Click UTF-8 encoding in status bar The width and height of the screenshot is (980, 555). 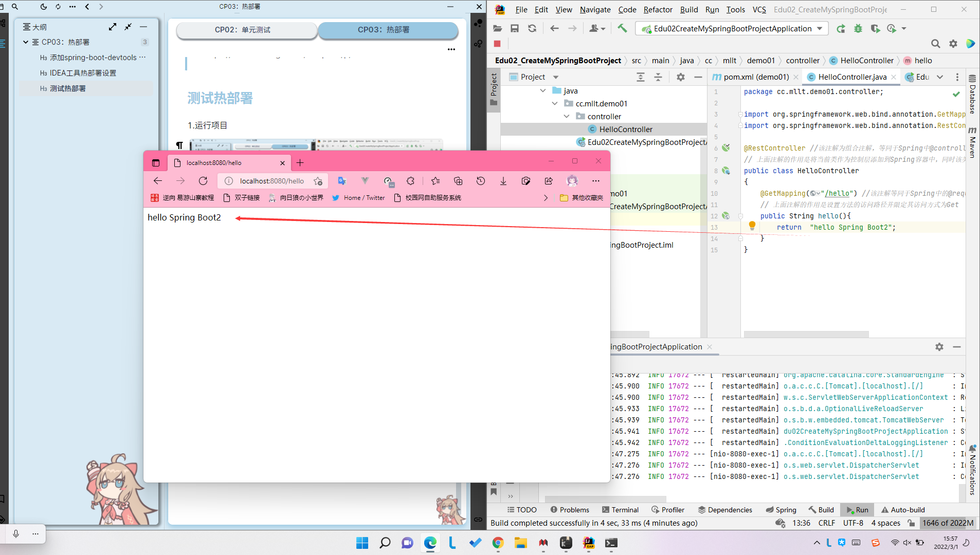pyautogui.click(x=853, y=523)
